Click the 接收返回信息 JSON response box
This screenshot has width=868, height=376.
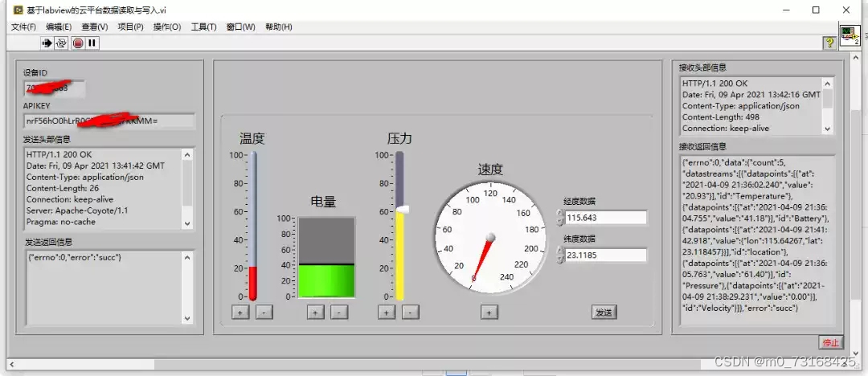tap(755, 239)
